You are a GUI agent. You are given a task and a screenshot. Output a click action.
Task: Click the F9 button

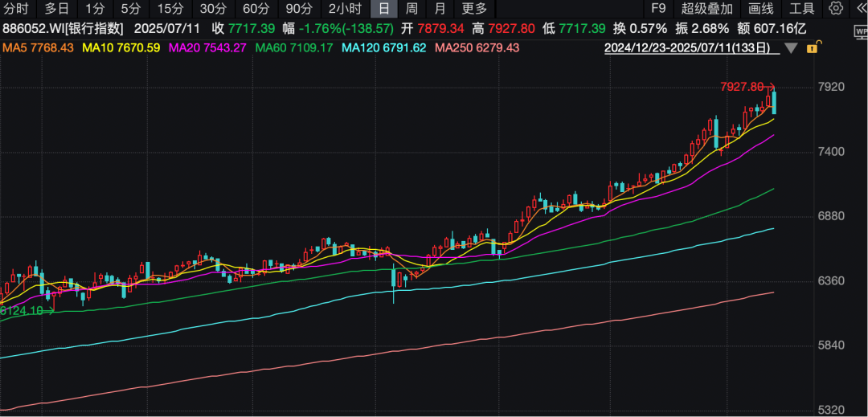pos(658,9)
